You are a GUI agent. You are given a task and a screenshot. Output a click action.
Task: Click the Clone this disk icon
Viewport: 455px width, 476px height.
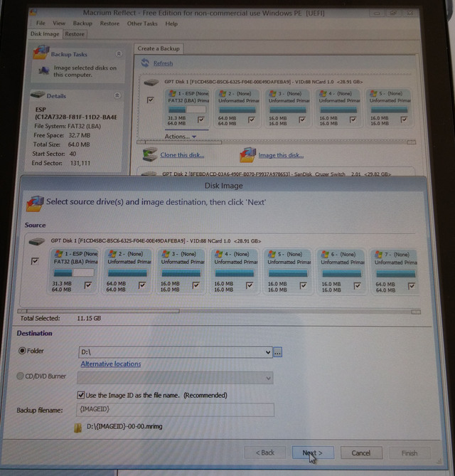pyautogui.click(x=150, y=154)
